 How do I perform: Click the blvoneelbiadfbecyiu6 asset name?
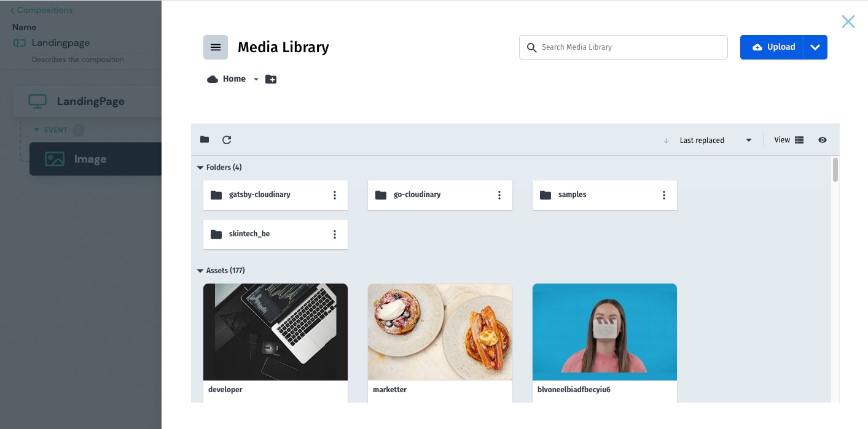pos(574,390)
